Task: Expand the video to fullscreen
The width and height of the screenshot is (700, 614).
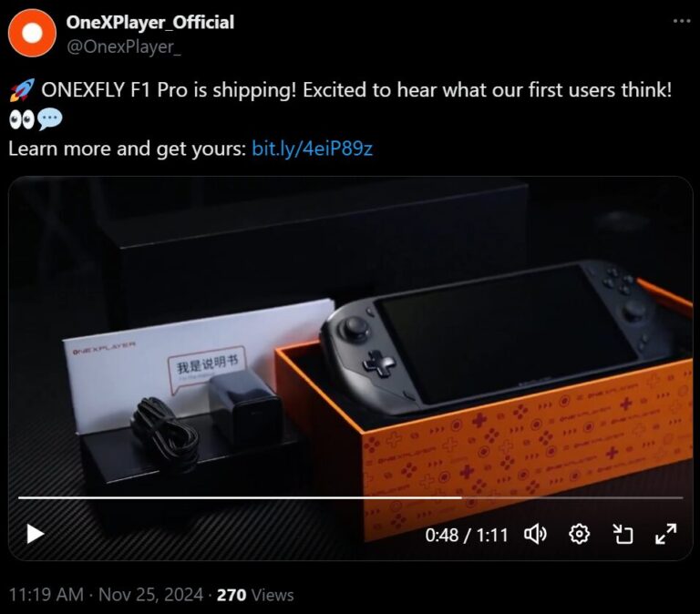Action: pos(665,534)
